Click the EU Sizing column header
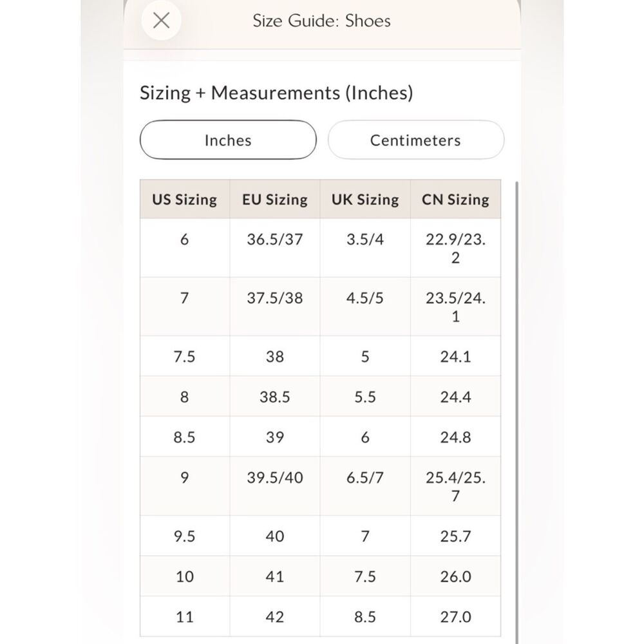The height and width of the screenshot is (644, 644). pos(275,199)
